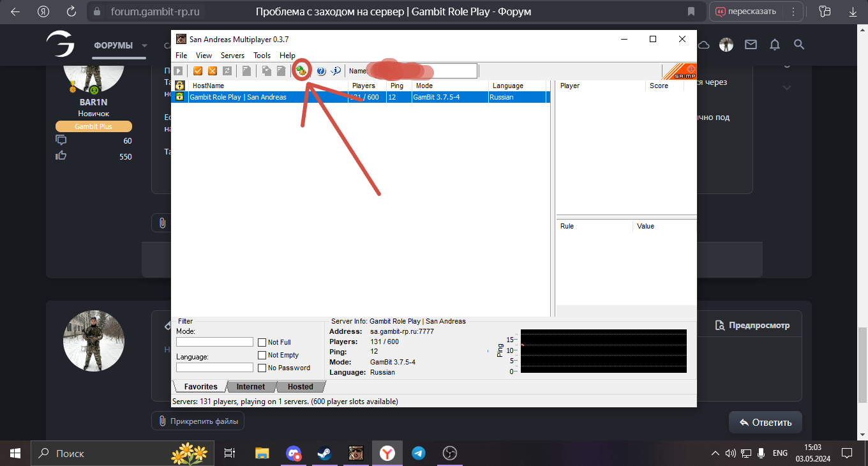This screenshot has height=466, width=868.
Task: Click the blue Help question mark icon
Action: (x=321, y=71)
